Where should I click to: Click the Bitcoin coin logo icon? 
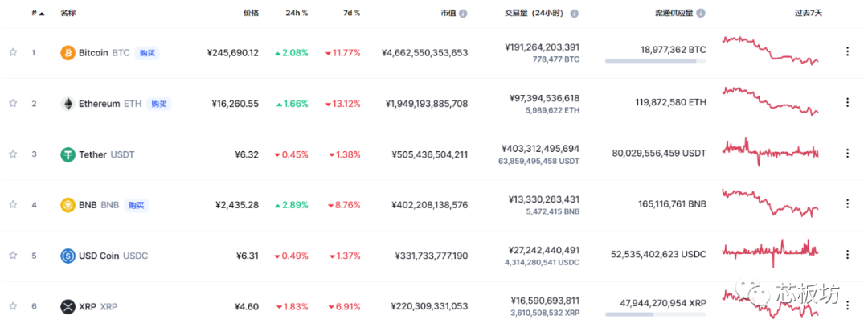(68, 53)
